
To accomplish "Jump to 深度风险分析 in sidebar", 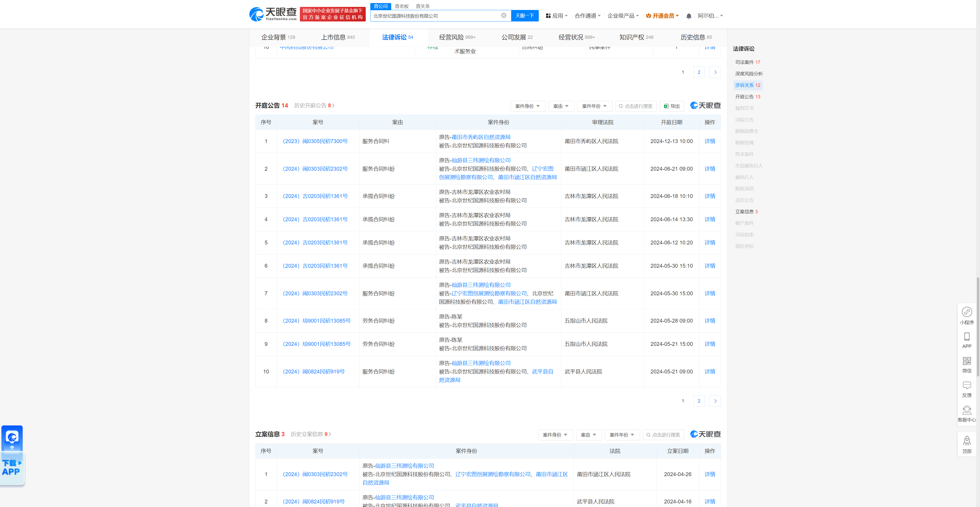I will tap(749, 74).
